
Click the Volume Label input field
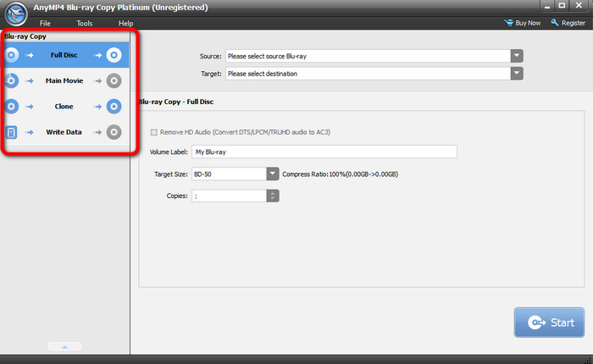coord(324,152)
